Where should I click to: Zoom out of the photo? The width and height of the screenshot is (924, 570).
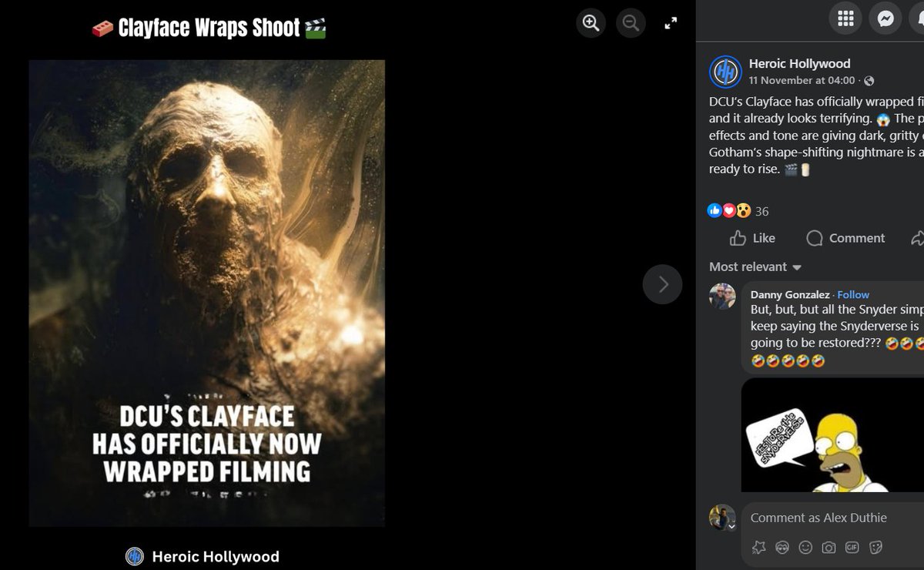click(x=631, y=22)
